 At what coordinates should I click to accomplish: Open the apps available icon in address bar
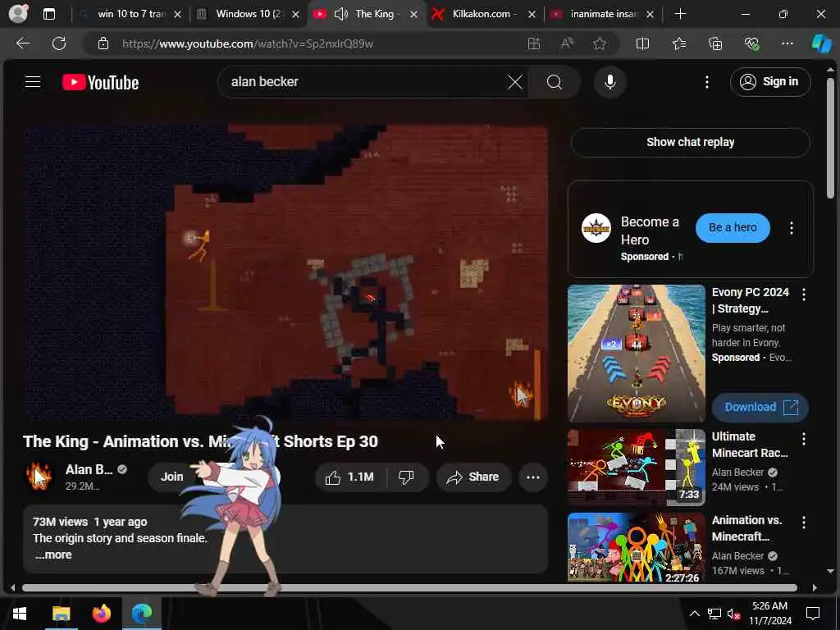click(x=533, y=43)
